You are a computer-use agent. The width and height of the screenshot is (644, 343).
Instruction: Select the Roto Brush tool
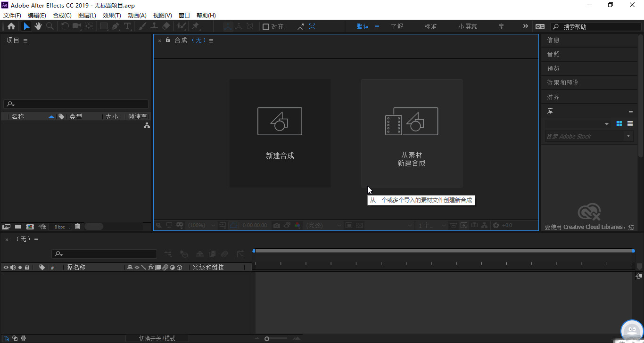pyautogui.click(x=182, y=27)
